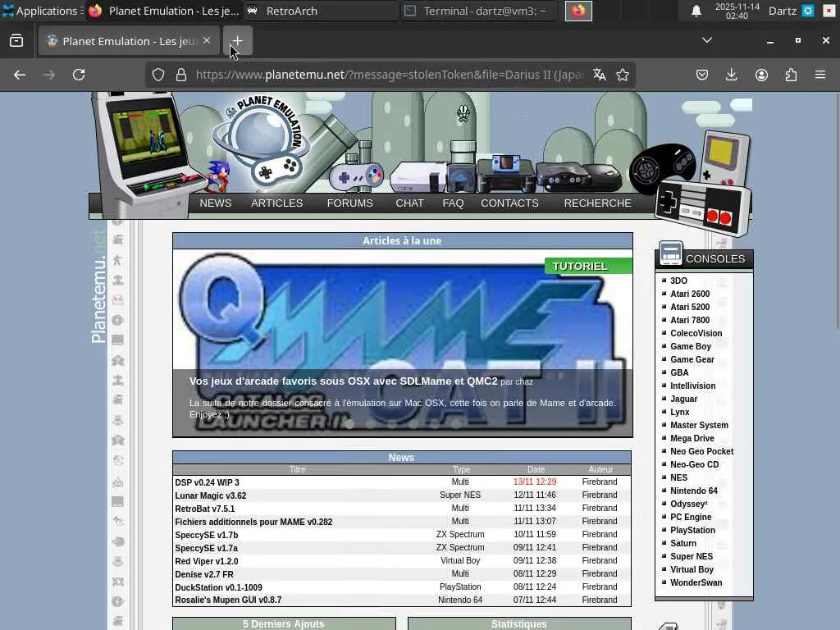The image size is (840, 630).
Task: Open Firefox View icon left of tabs
Action: (16, 41)
